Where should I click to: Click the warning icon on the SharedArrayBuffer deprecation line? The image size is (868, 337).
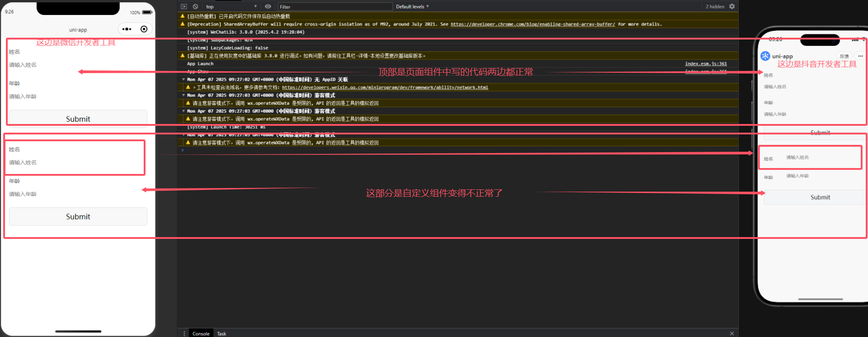pos(183,24)
